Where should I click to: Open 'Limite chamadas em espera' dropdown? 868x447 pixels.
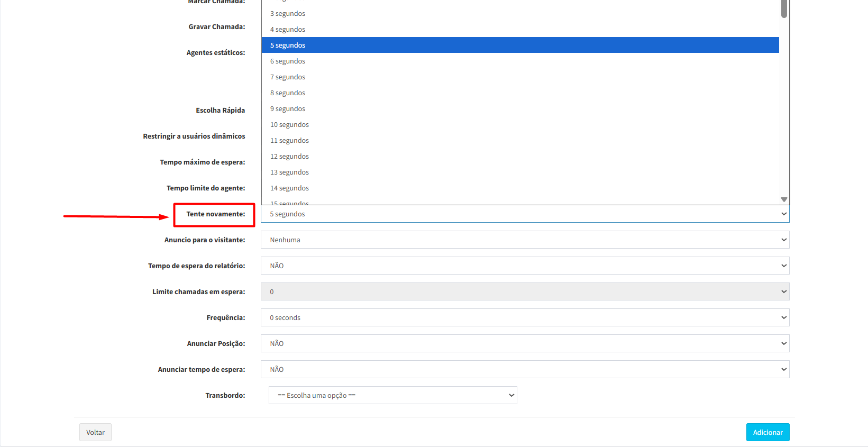point(524,292)
